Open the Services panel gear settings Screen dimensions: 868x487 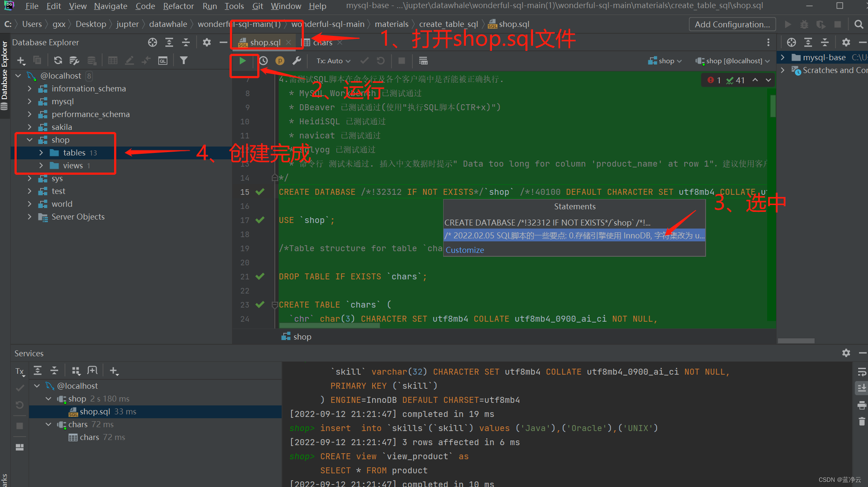[x=846, y=353]
